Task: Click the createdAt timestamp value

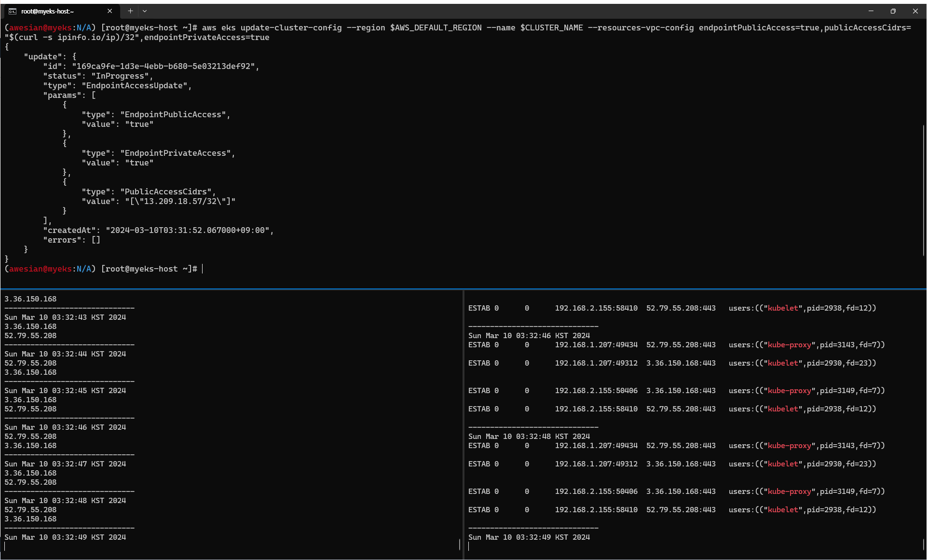Action: coord(188,231)
